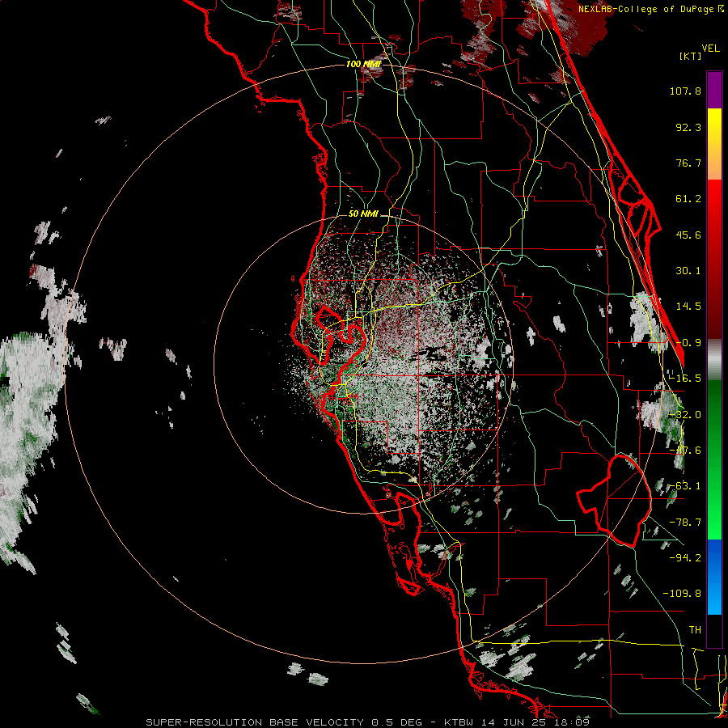The height and width of the screenshot is (728, 728).
Task: Select the -47.6 velocity scale value
Action: (685, 451)
